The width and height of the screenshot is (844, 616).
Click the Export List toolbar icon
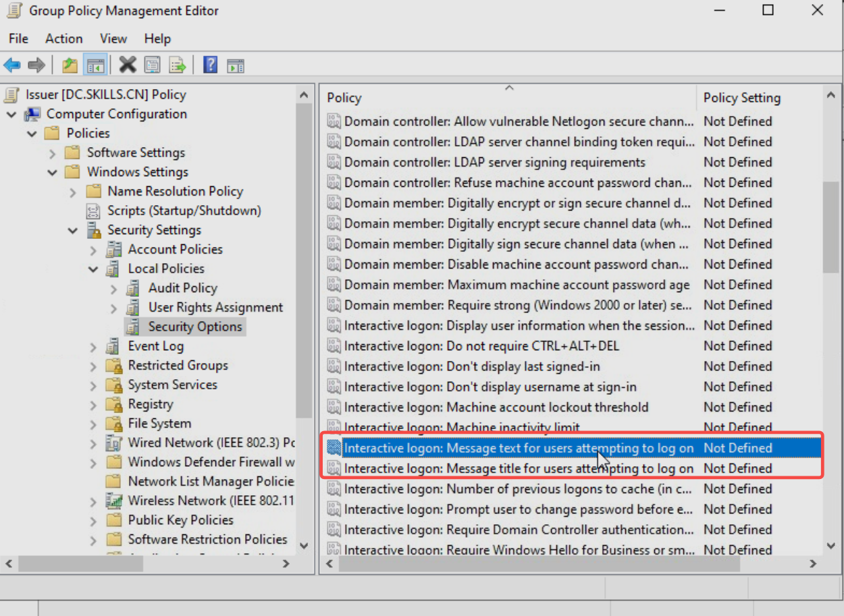[x=178, y=65]
